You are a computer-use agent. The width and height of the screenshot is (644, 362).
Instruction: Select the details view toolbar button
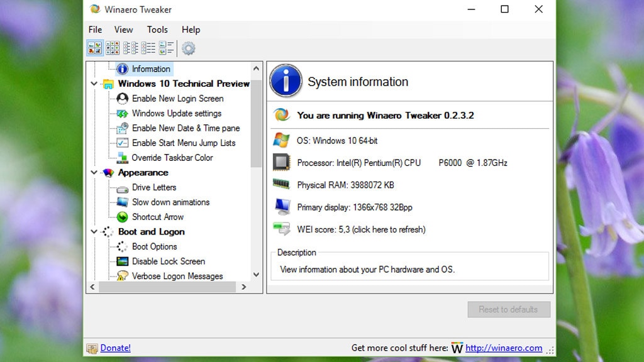pyautogui.click(x=166, y=48)
